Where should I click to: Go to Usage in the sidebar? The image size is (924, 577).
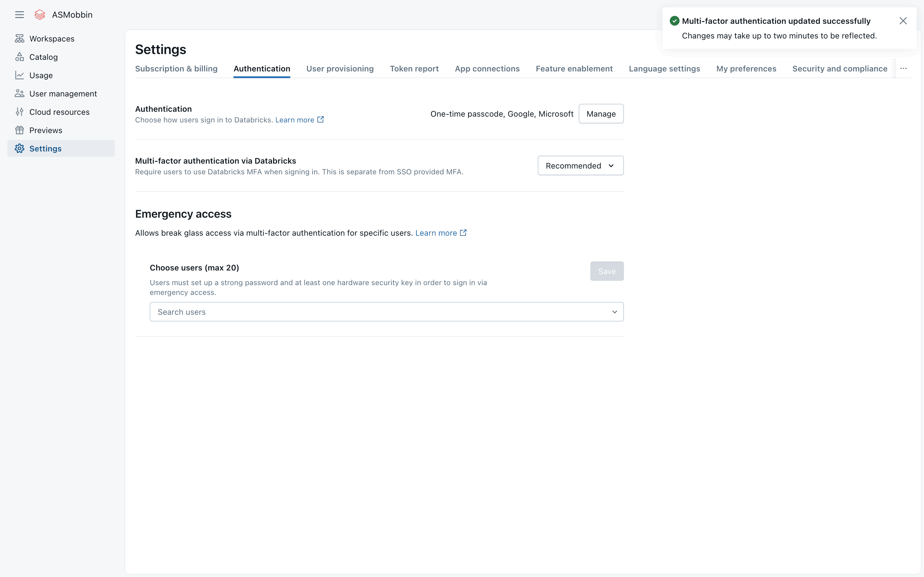tap(41, 75)
